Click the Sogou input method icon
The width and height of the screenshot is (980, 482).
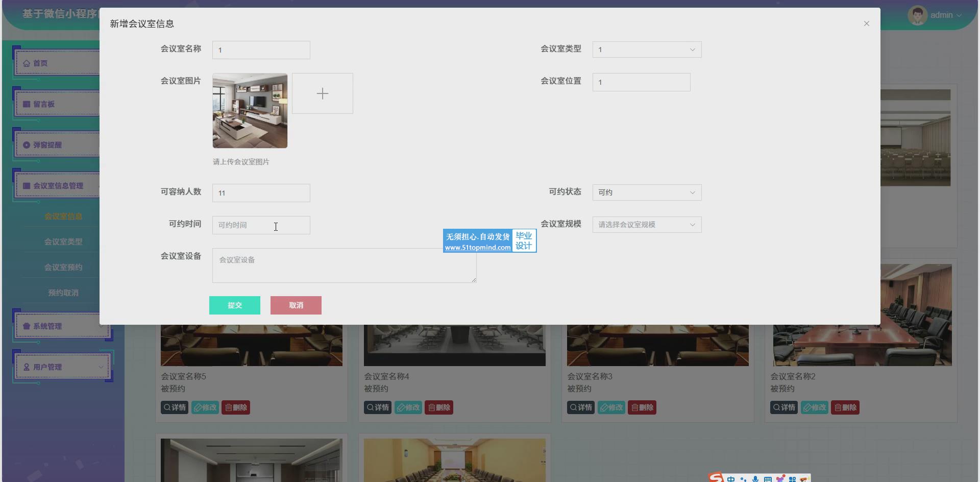pos(716,477)
